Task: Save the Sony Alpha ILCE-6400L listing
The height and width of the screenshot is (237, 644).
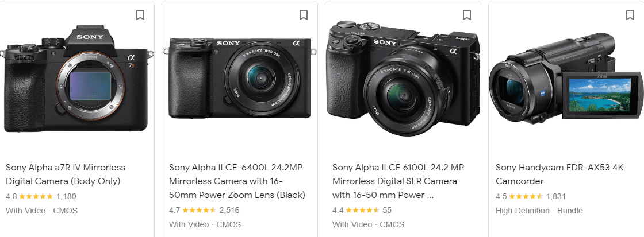Action: (304, 15)
